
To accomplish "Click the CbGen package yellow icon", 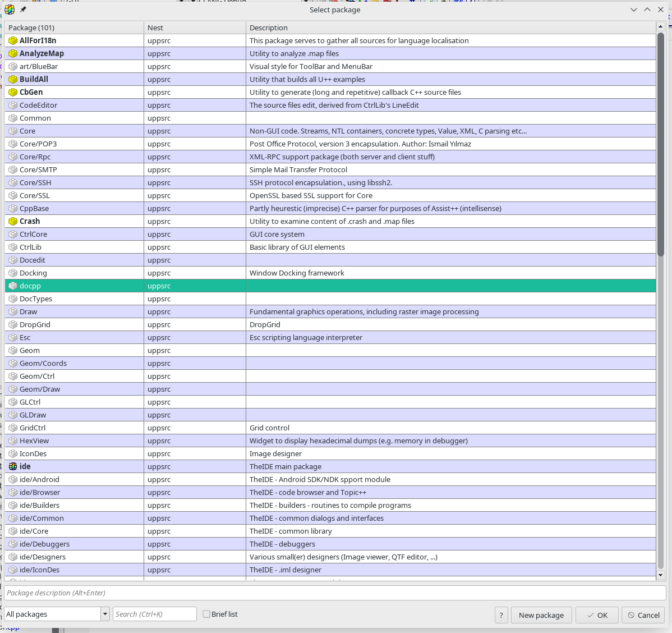I will [13, 92].
